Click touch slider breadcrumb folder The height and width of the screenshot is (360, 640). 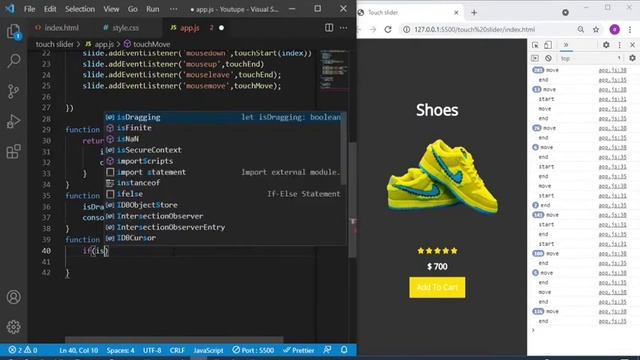pyautogui.click(x=54, y=44)
